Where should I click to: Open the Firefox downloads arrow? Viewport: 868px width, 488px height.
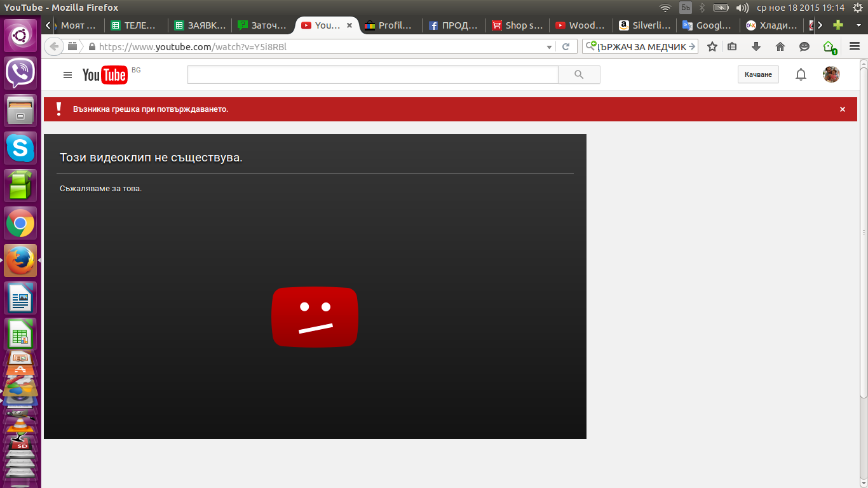[x=756, y=46]
